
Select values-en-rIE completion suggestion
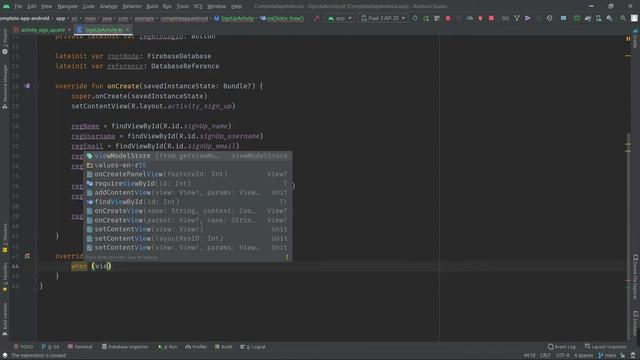[188, 165]
